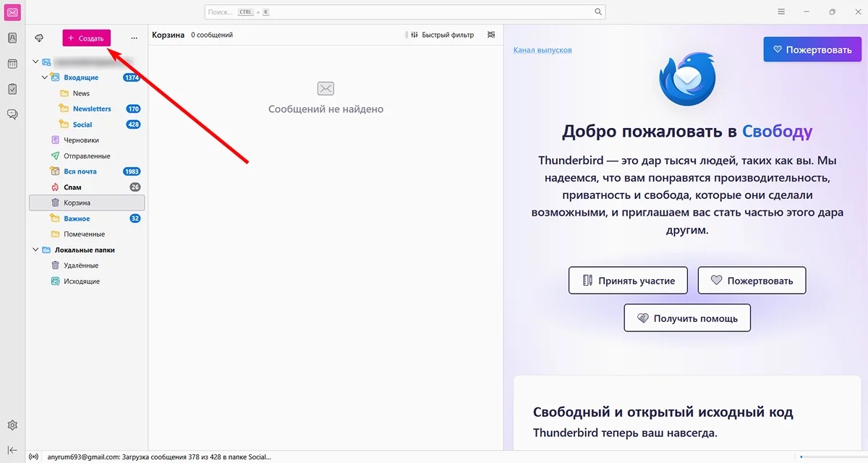The image size is (868, 463).
Task: Open the Chat space
Action: click(12, 114)
